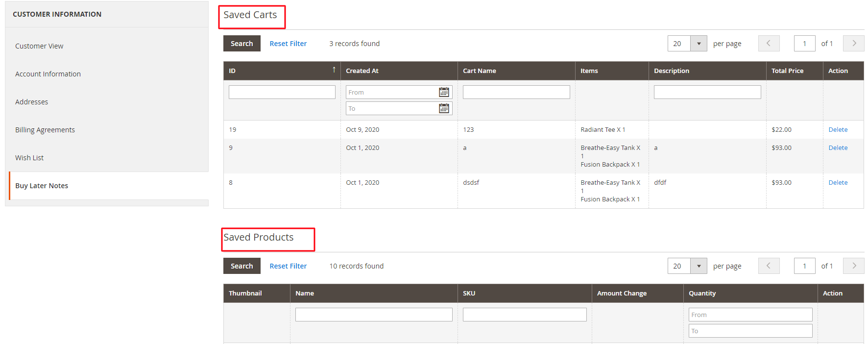
Task: Go to next page in Saved Carts
Action: 853,44
